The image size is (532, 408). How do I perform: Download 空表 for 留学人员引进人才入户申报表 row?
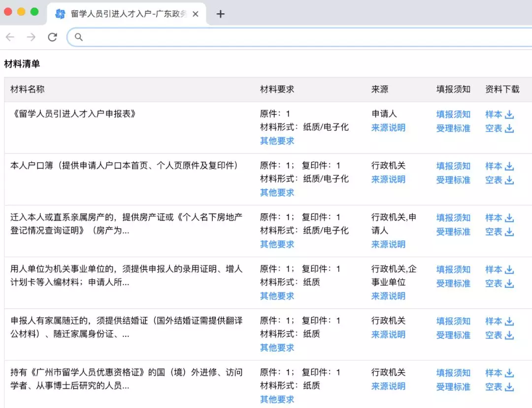point(499,128)
